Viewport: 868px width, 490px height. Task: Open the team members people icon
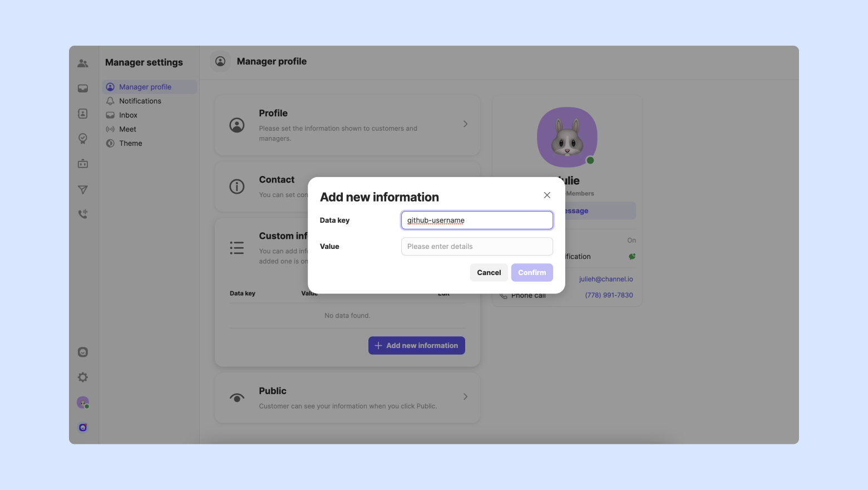click(x=83, y=63)
